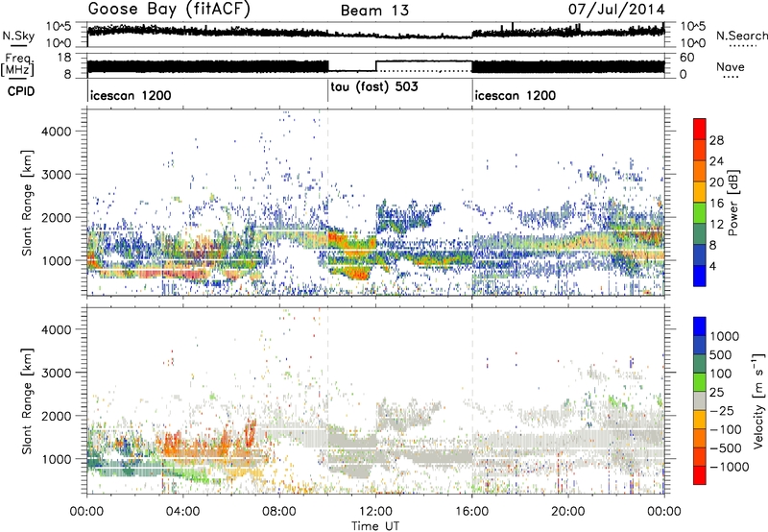Pick the Power colorbar segment between 4 and 8

point(700,254)
